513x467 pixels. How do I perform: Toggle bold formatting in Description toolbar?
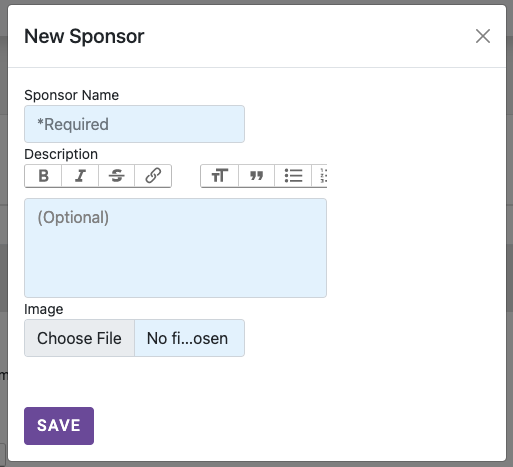click(x=43, y=176)
